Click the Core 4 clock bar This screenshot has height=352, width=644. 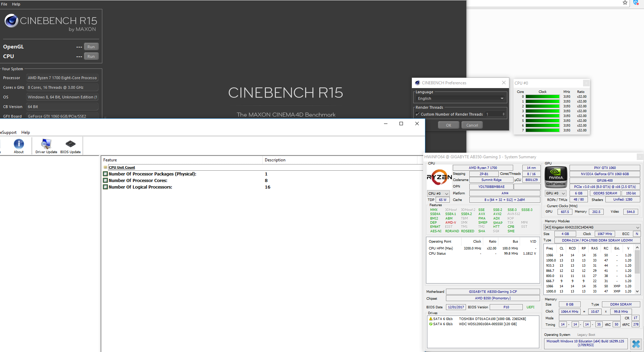click(x=543, y=116)
